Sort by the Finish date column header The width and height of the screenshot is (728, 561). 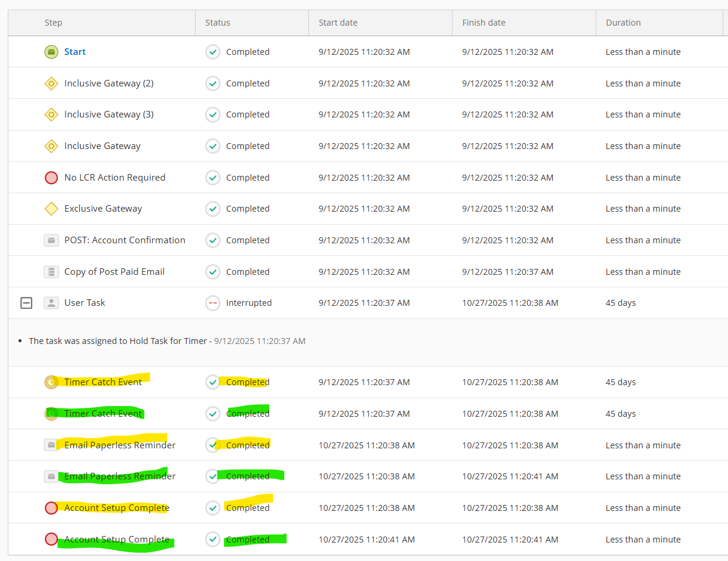pos(484,23)
